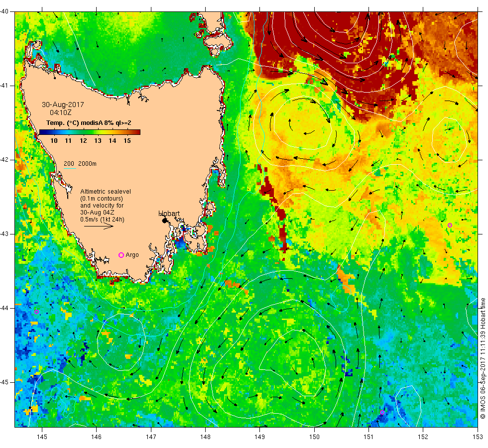Viewport: 488px width, 448px height.
Task: Click the IMOS copyright timestamp text
Action: (x=483, y=358)
